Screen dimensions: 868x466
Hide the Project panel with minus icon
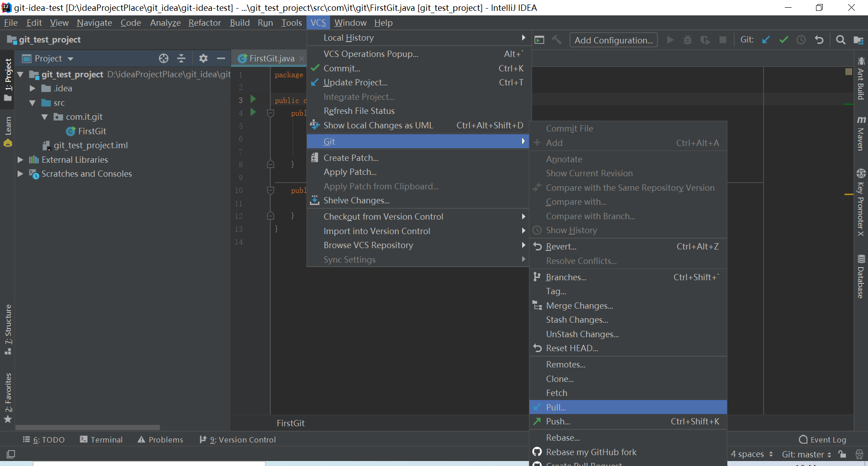pos(221,58)
